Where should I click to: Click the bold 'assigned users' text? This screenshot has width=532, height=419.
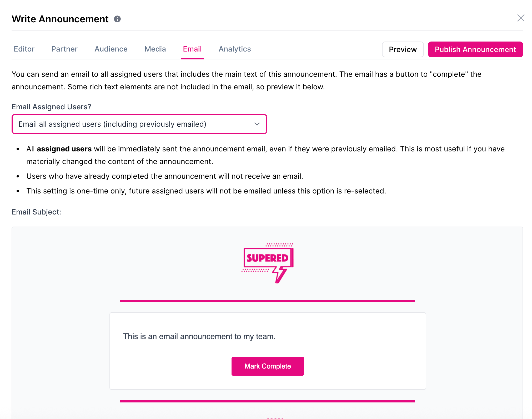pos(64,149)
